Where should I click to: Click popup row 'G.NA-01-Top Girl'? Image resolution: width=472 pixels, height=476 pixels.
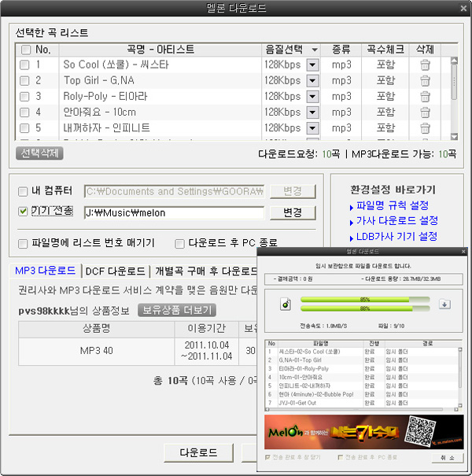point(362,360)
